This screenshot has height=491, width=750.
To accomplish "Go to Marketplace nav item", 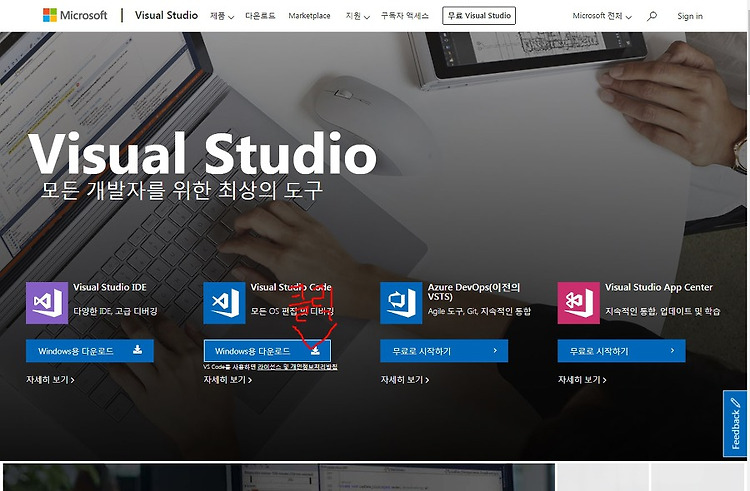I will 309,16.
